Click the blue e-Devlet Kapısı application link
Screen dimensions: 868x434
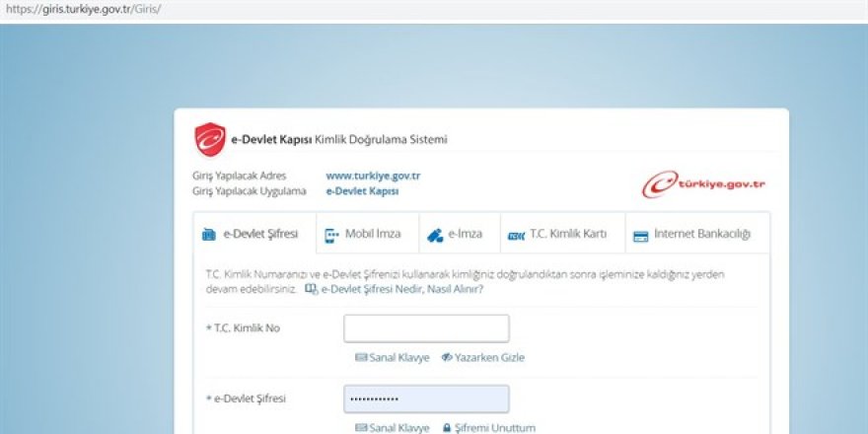(x=362, y=190)
